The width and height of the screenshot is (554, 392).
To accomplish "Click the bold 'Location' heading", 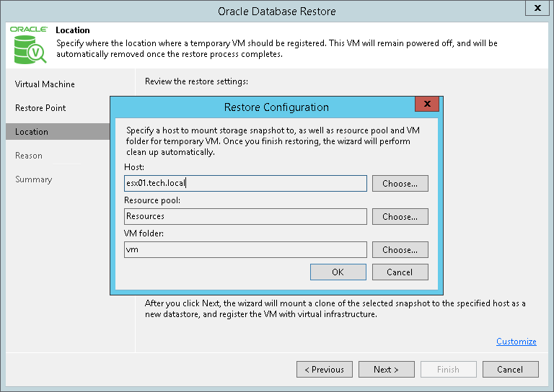I will pyautogui.click(x=73, y=30).
